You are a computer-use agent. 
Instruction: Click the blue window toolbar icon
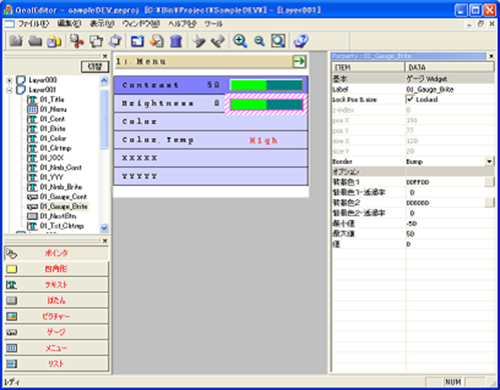pos(137,41)
